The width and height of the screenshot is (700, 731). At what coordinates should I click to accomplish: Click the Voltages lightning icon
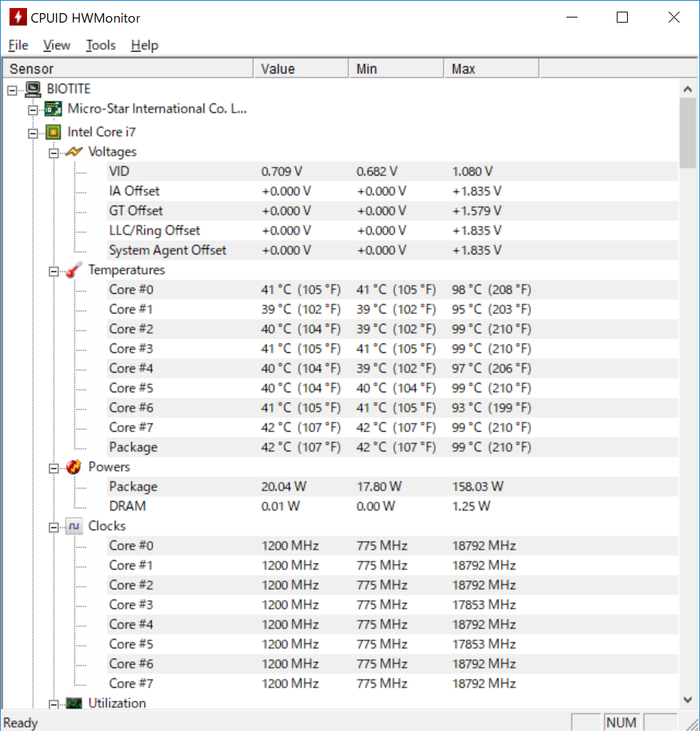[74, 152]
